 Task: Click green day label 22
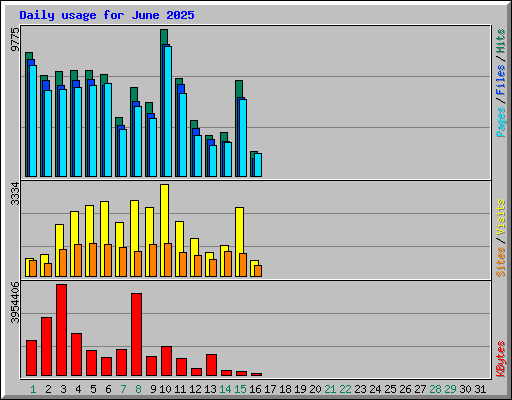click(345, 389)
